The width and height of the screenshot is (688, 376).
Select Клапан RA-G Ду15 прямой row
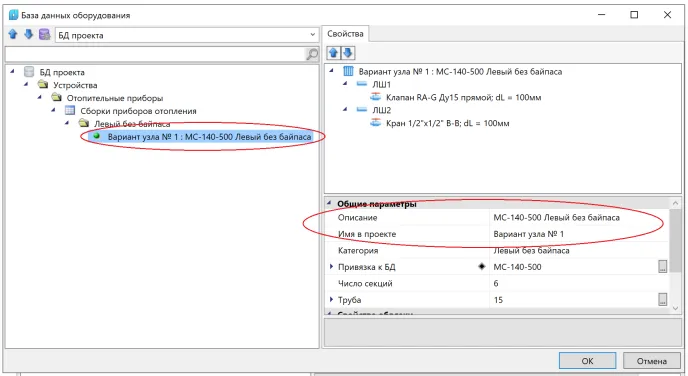click(463, 97)
